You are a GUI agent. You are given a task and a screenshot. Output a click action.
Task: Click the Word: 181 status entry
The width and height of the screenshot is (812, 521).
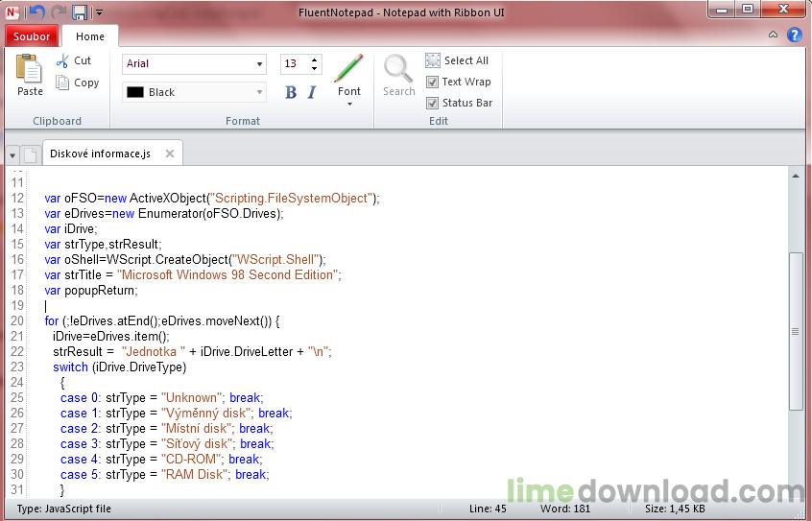(565, 509)
